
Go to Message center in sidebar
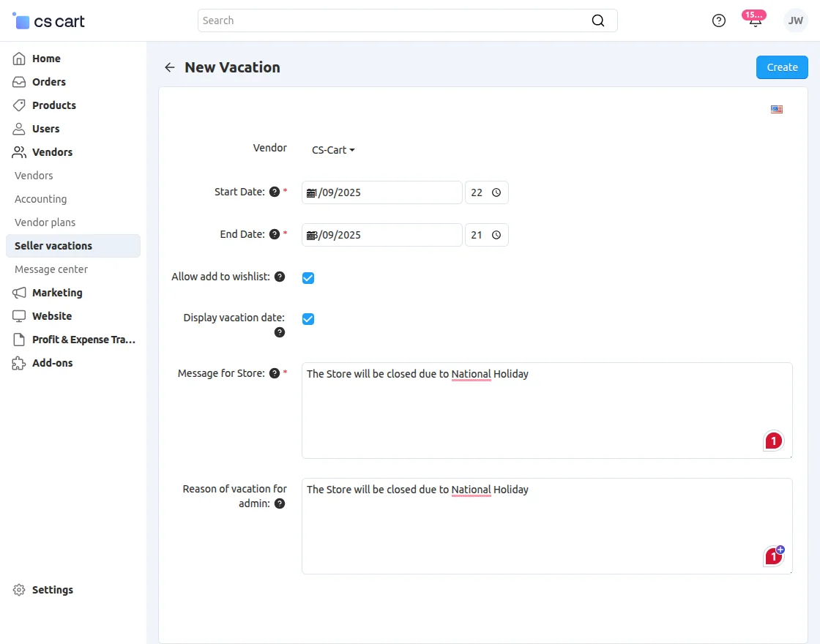pyautogui.click(x=51, y=269)
